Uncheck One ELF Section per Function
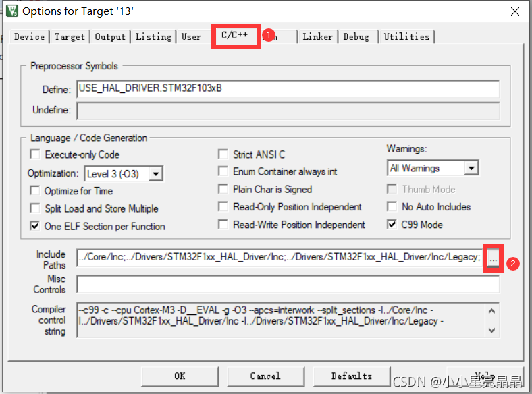The width and height of the screenshot is (532, 394). tap(35, 226)
